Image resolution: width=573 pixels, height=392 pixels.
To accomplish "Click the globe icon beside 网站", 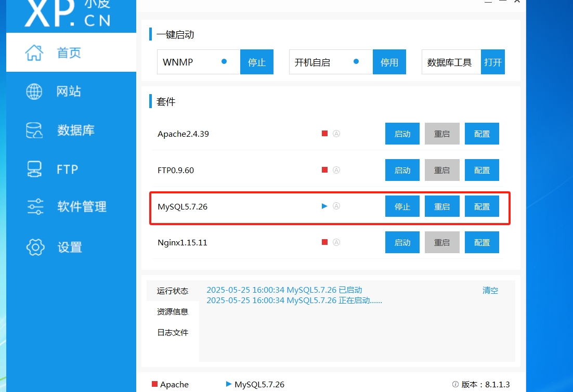I will tap(34, 92).
